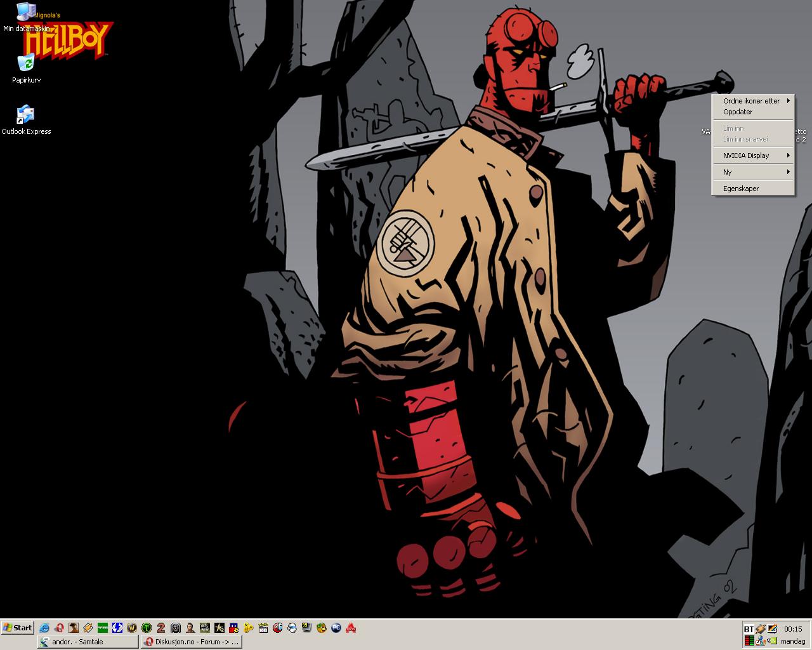This screenshot has width=812, height=650.
Task: Open Internet Explorer from quick launch
Action: 44,628
